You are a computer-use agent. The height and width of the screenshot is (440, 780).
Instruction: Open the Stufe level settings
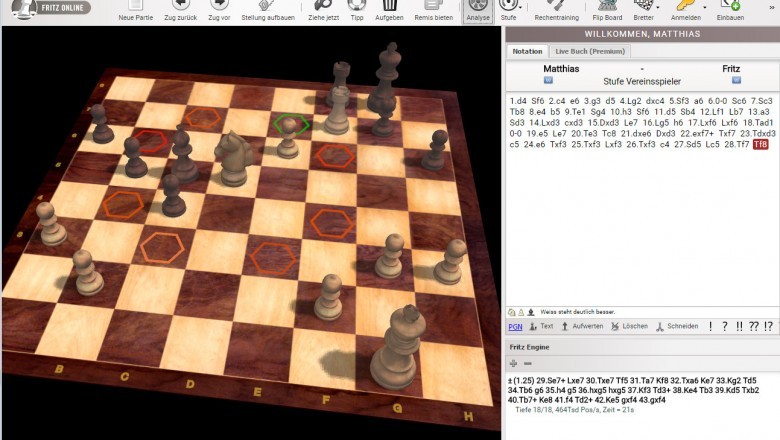pos(508,10)
